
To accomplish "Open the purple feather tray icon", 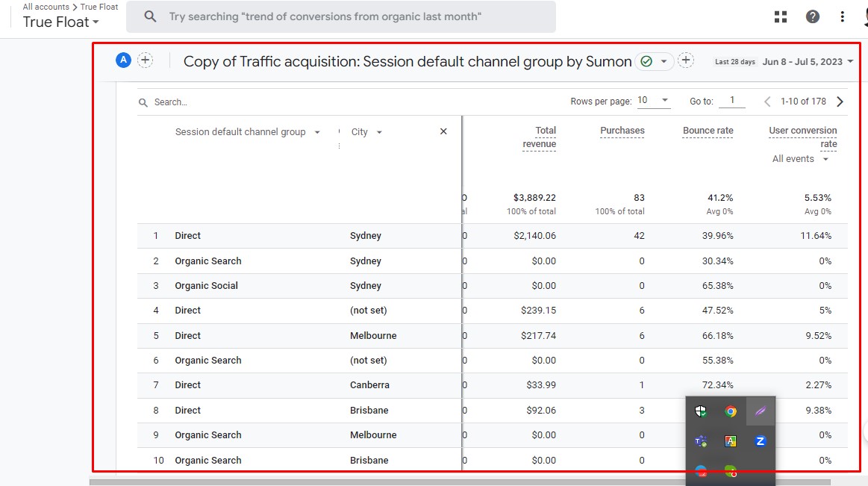I will tap(761, 411).
